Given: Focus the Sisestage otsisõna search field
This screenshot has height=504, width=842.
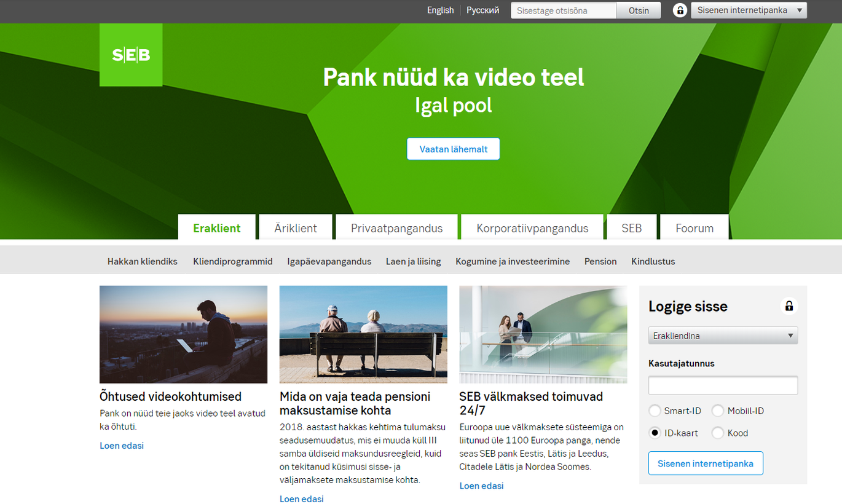Looking at the screenshot, I should 563,10.
